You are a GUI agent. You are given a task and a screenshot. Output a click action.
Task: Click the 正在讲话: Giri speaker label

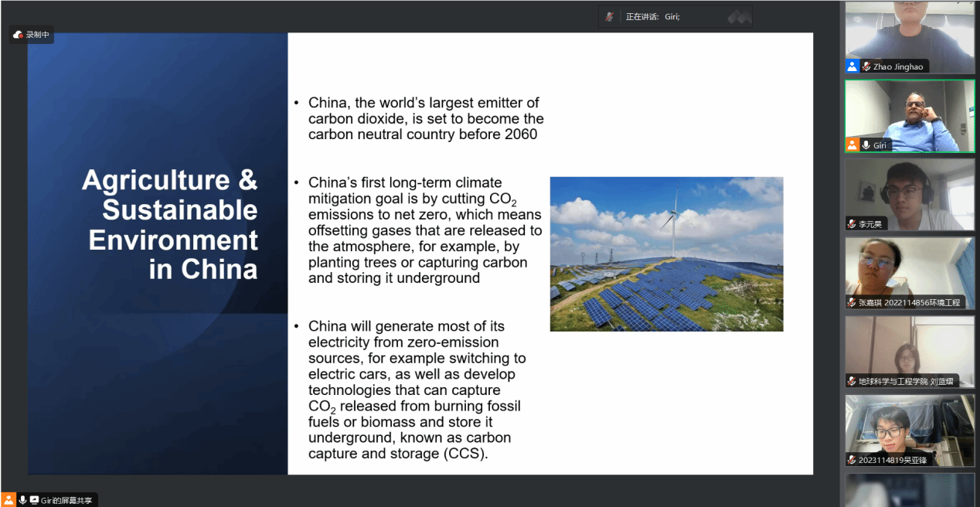coord(652,17)
